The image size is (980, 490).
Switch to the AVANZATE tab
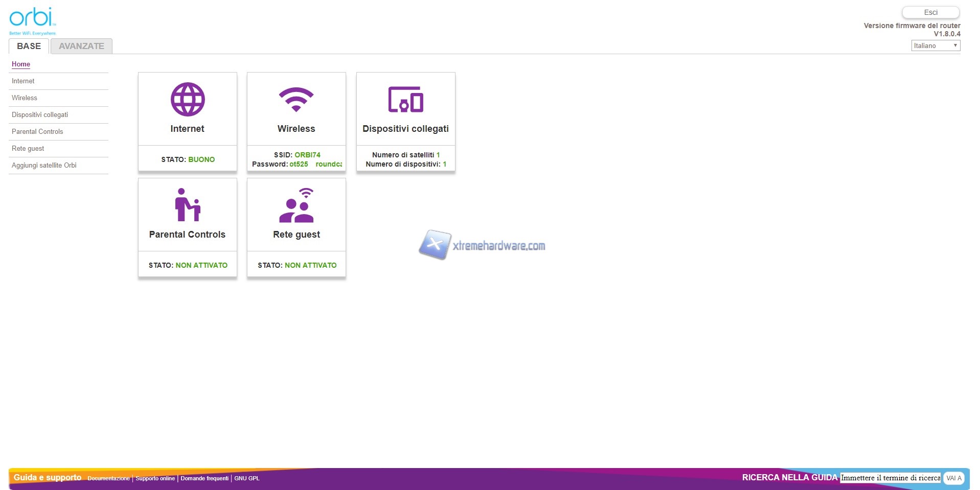pos(81,46)
